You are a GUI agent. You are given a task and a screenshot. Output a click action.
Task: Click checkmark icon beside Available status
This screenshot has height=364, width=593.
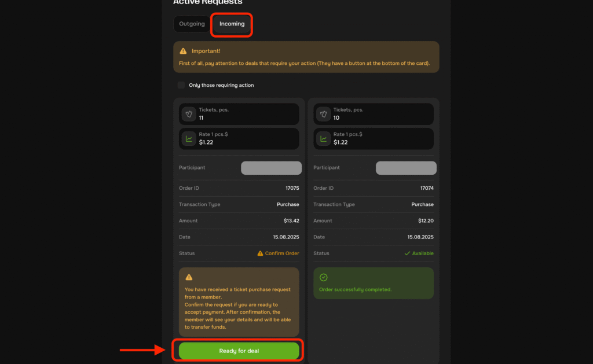coord(407,253)
